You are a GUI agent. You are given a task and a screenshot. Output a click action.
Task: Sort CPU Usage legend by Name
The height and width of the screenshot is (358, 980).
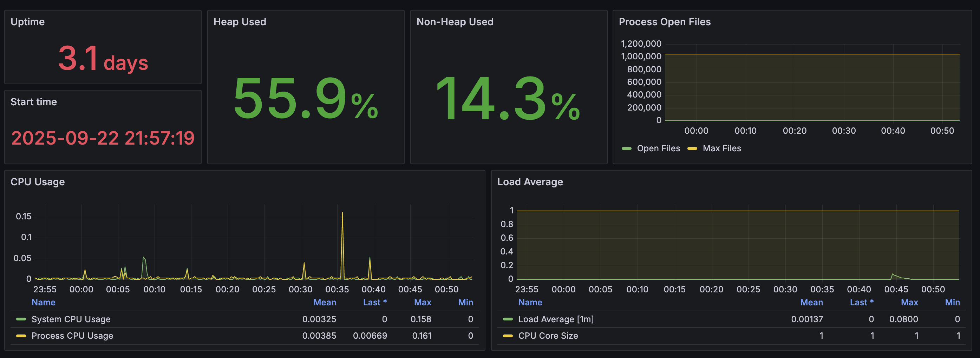tap(43, 303)
